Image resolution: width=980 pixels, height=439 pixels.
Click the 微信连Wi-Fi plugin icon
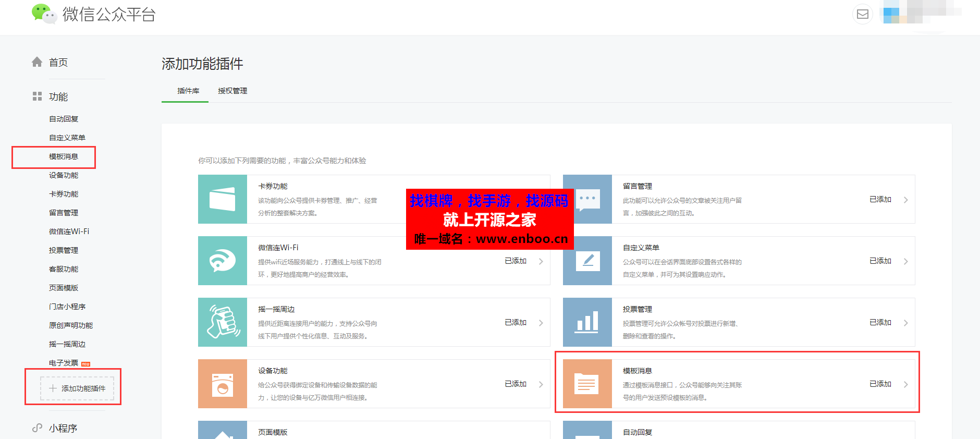[x=223, y=261]
